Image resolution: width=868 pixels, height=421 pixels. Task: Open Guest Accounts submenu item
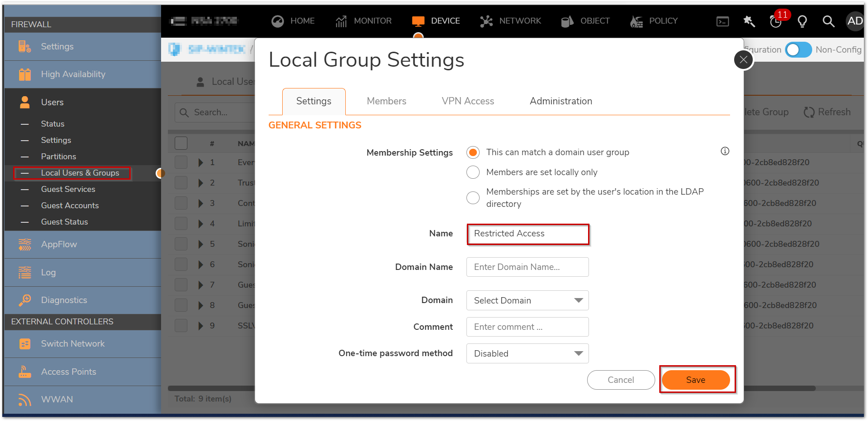(70, 206)
